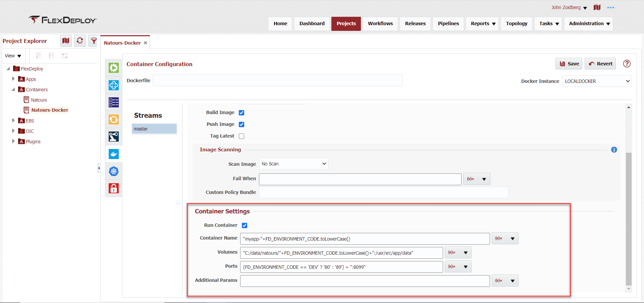Open the Workflows menu

pyautogui.click(x=380, y=23)
